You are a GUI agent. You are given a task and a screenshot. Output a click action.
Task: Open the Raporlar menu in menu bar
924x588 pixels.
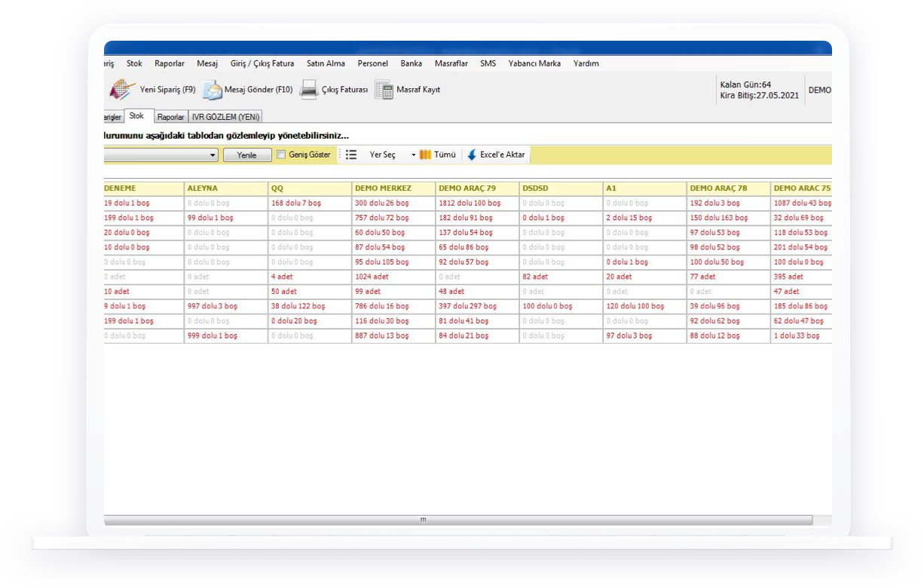(170, 63)
